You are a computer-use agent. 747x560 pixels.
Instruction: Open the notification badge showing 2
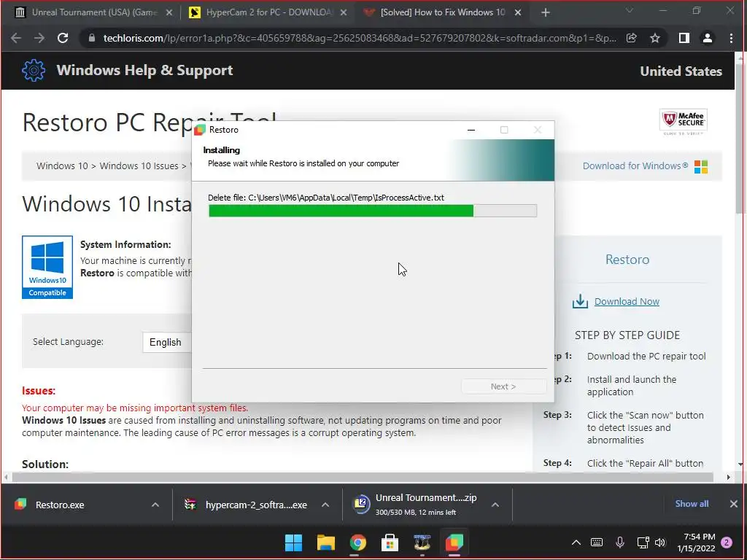(727, 542)
